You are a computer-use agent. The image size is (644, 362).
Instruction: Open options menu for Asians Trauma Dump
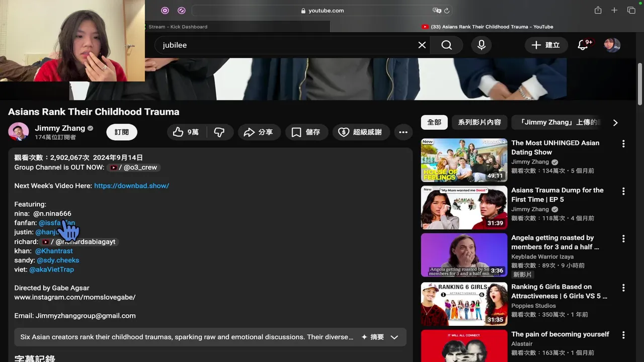click(623, 191)
